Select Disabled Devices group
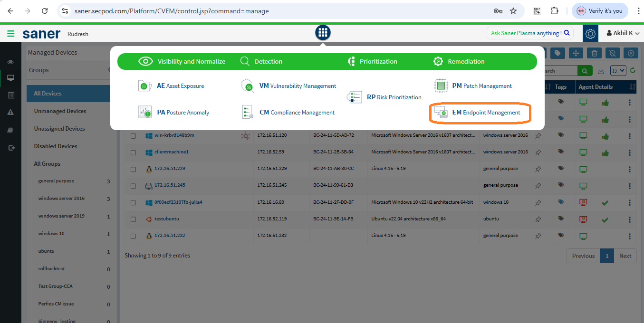 56,146
